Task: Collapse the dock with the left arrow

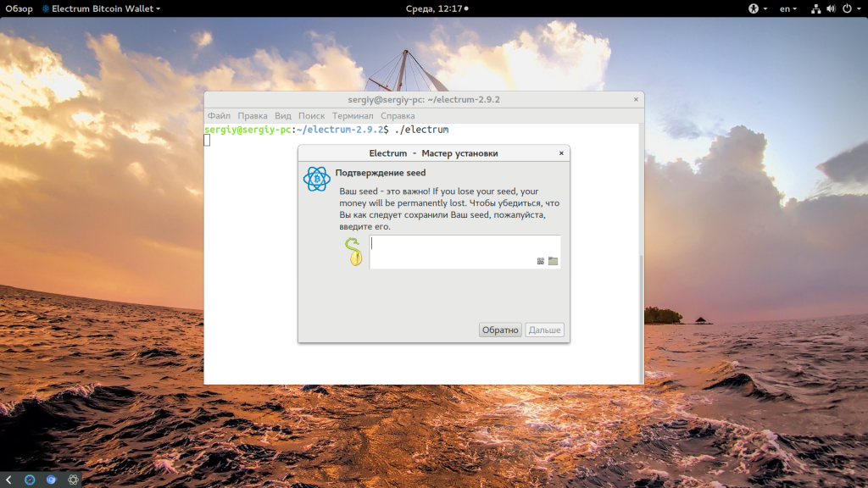Action: coord(8,480)
